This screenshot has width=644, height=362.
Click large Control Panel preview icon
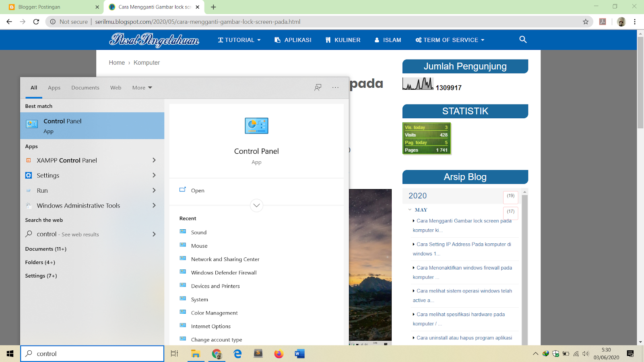pyautogui.click(x=256, y=126)
